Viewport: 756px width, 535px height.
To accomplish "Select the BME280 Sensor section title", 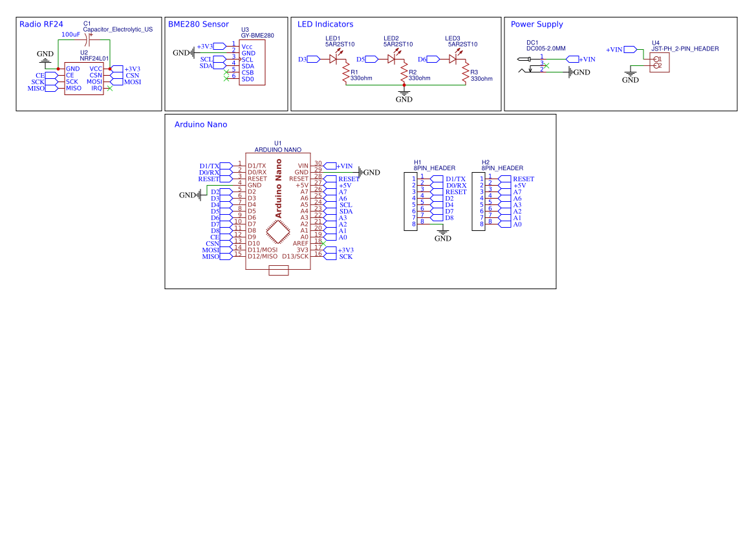I will [x=198, y=24].
